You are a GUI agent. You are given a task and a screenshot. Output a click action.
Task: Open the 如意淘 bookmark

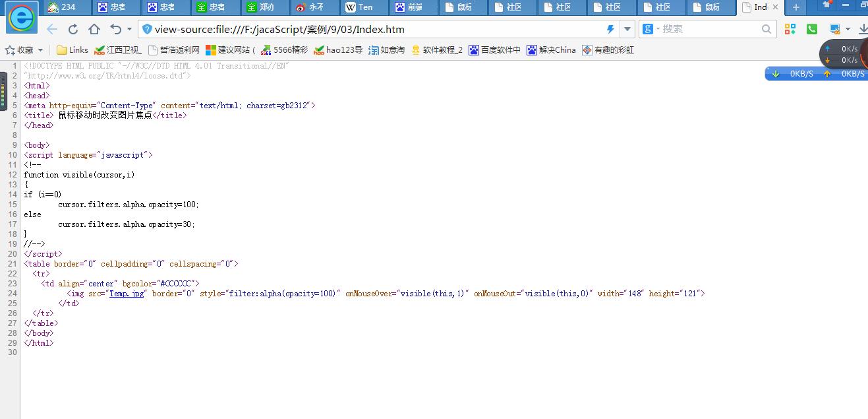(x=387, y=49)
